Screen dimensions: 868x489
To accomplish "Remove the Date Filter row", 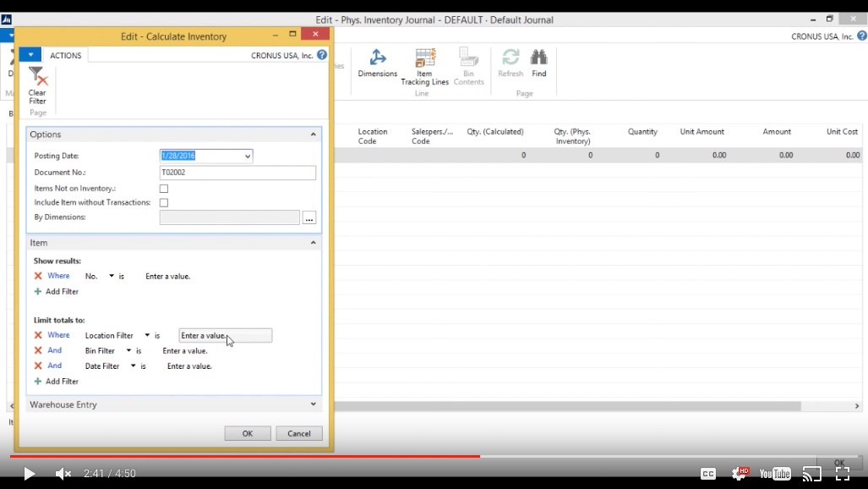I will pyautogui.click(x=38, y=366).
